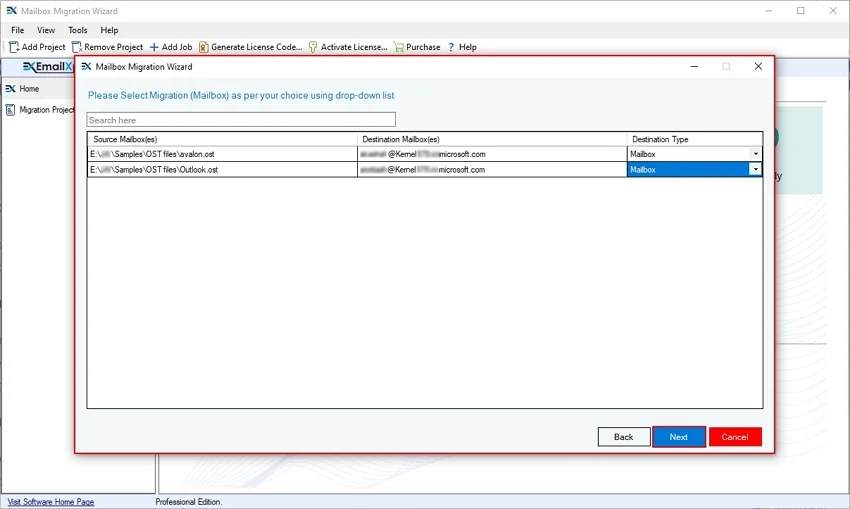This screenshot has height=509, width=850.
Task: Click the Activate License key icon
Action: coord(313,47)
